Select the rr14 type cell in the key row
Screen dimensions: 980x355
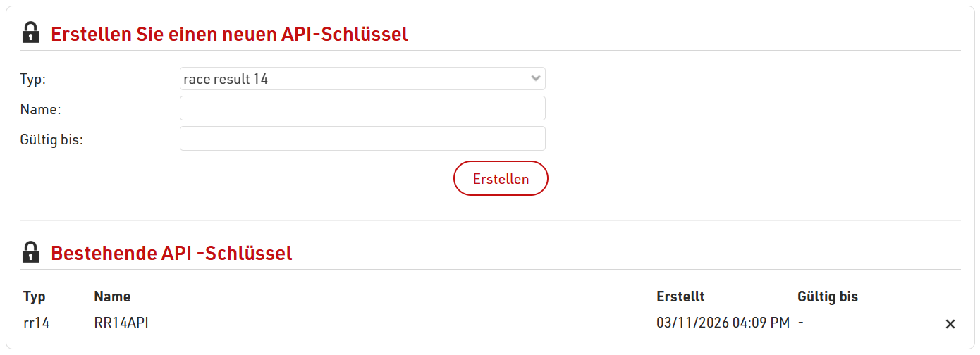37,323
